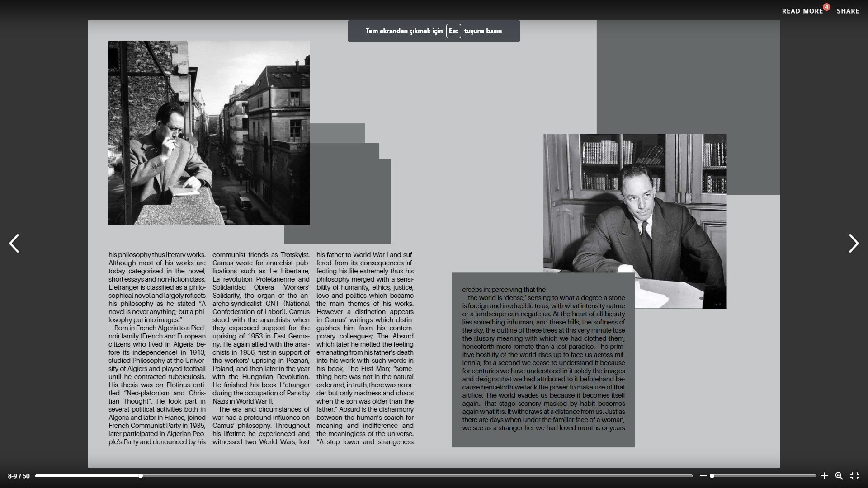Click the page progress track near the end

coord(678,476)
